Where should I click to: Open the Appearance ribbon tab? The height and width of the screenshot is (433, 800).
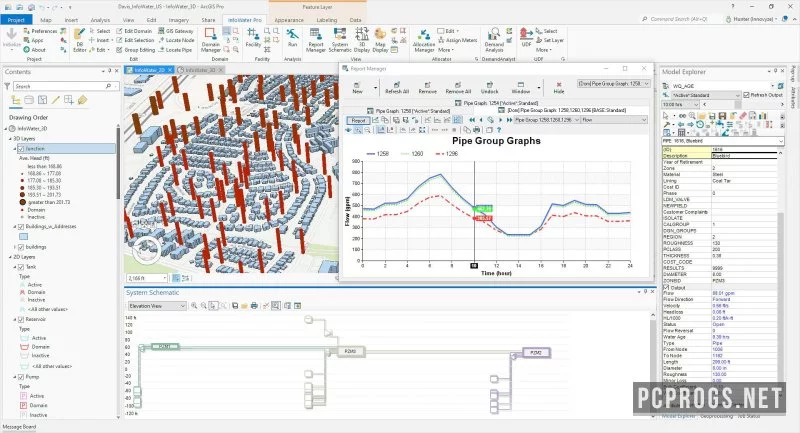pyautogui.click(x=289, y=20)
